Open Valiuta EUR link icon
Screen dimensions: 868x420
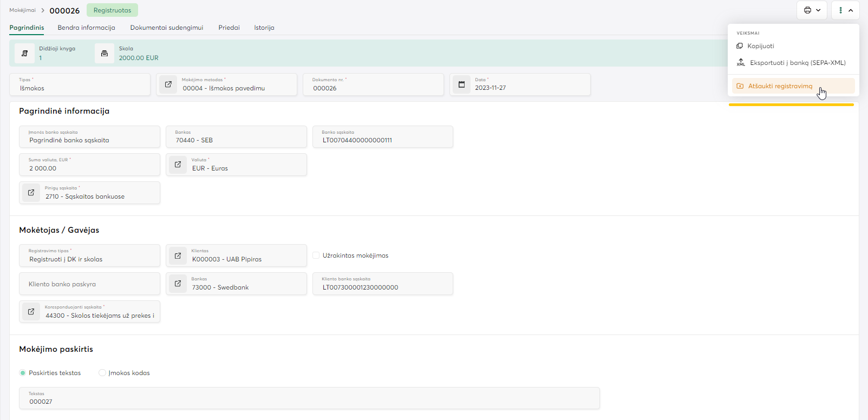tap(178, 165)
